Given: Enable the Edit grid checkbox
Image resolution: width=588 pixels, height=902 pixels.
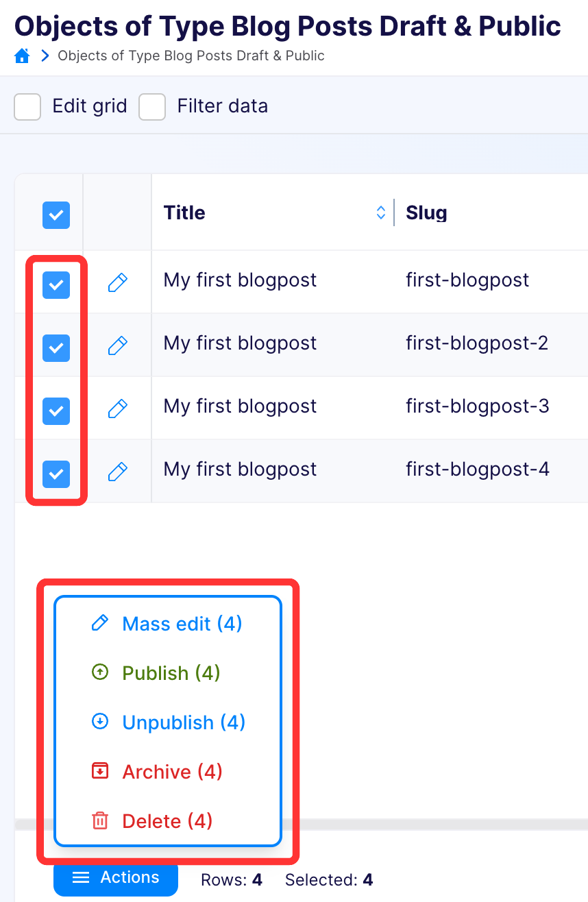Looking at the screenshot, I should tap(28, 107).
